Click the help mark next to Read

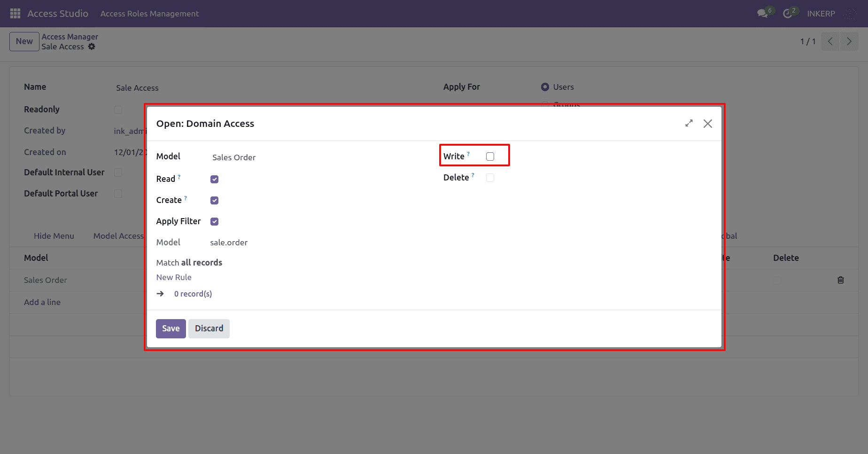179,177
